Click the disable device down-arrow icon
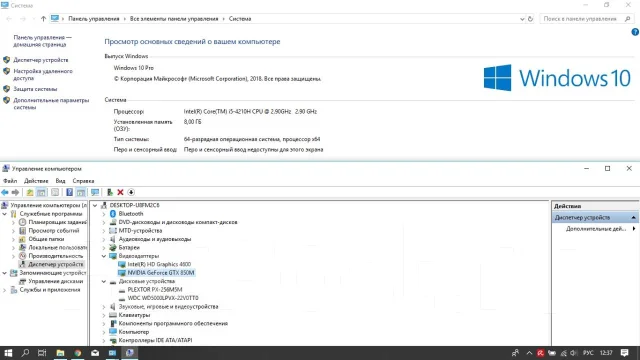Viewport: 640px width, 360px height. click(x=131, y=192)
